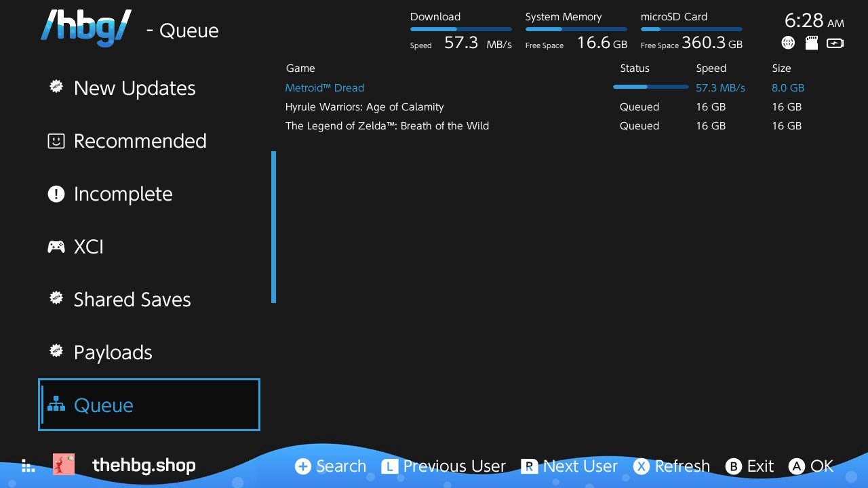The width and height of the screenshot is (868, 488).
Task: Click the B Exit button icon
Action: click(x=733, y=466)
